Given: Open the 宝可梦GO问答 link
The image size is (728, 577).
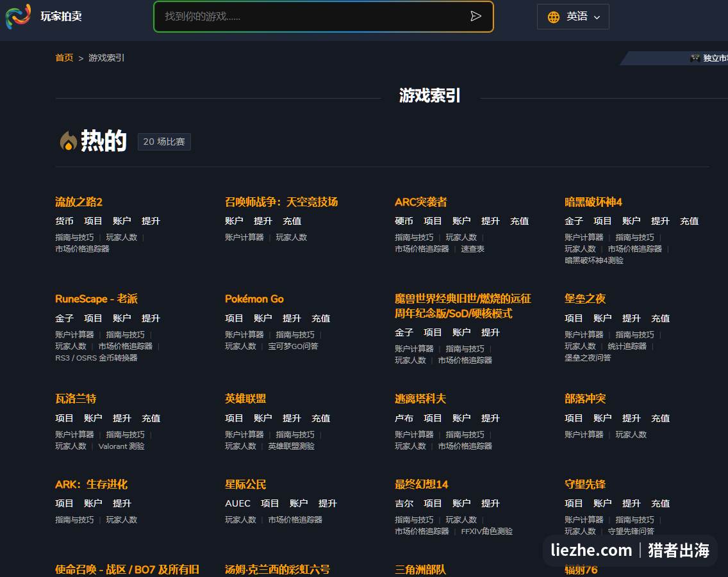Looking at the screenshot, I should 293,346.
